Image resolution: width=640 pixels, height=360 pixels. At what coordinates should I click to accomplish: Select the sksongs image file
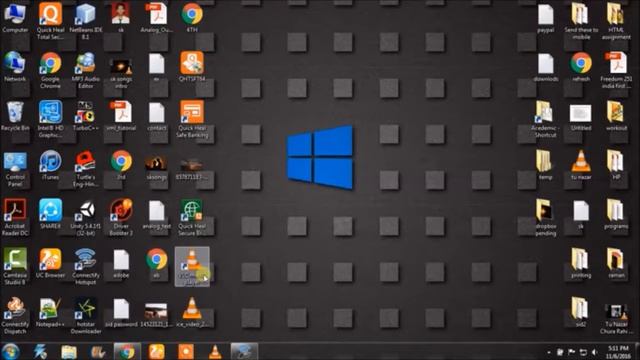pos(157,168)
